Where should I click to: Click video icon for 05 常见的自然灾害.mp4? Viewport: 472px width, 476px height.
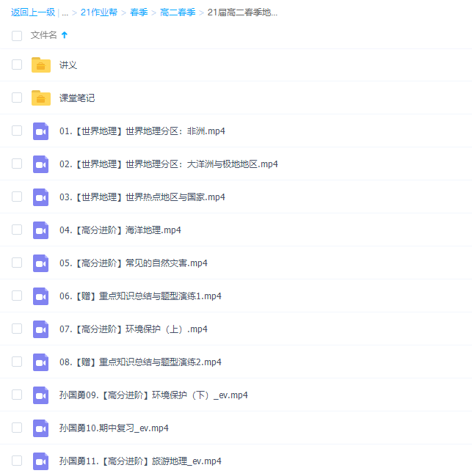pos(41,263)
